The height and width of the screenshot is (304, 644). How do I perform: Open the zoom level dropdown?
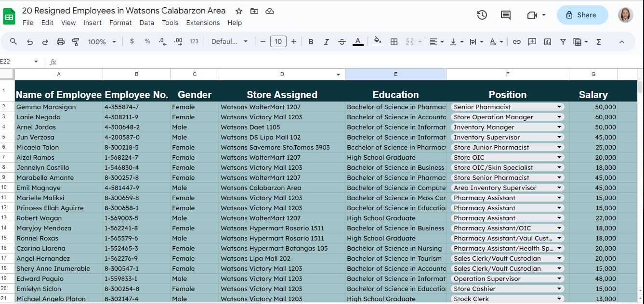point(102,42)
